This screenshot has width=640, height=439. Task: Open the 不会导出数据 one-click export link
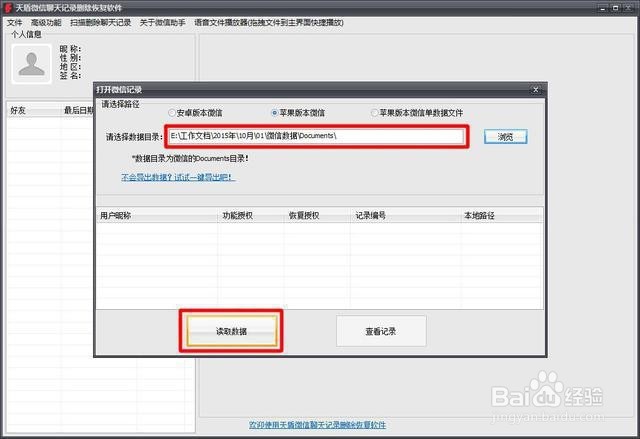[x=178, y=177]
